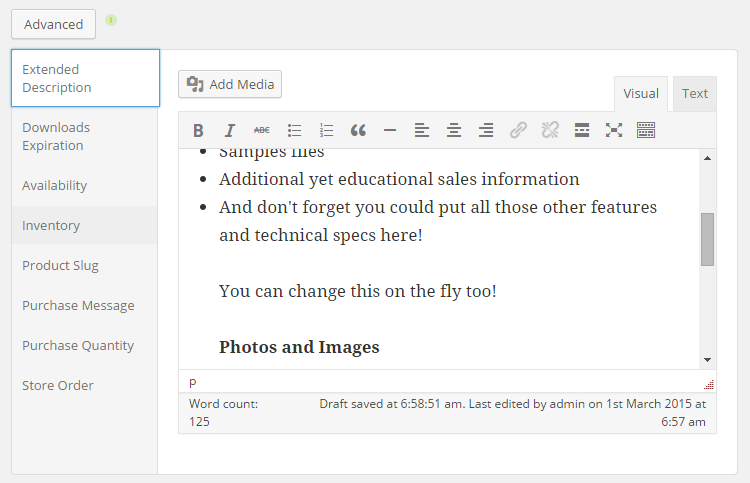Click the green status indicator beside Advanced
This screenshot has height=483, width=750.
click(111, 20)
